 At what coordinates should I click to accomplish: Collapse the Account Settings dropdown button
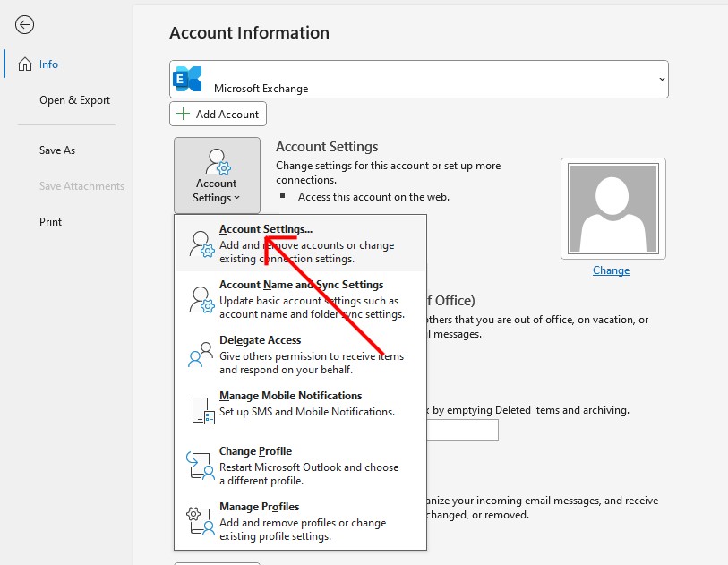[x=217, y=175]
